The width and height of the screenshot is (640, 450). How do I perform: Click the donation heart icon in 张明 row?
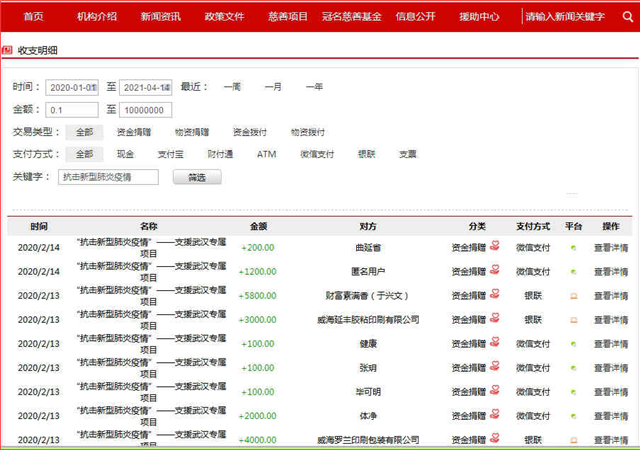click(x=494, y=367)
